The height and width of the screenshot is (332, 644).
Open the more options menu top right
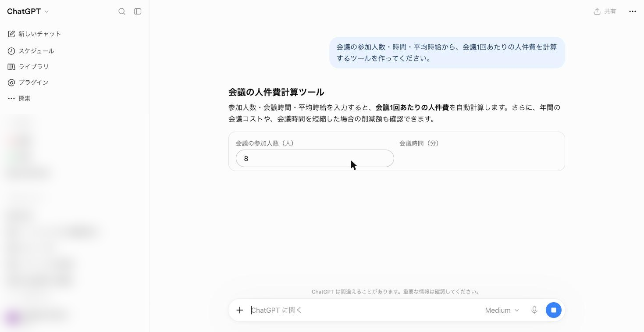pyautogui.click(x=632, y=11)
